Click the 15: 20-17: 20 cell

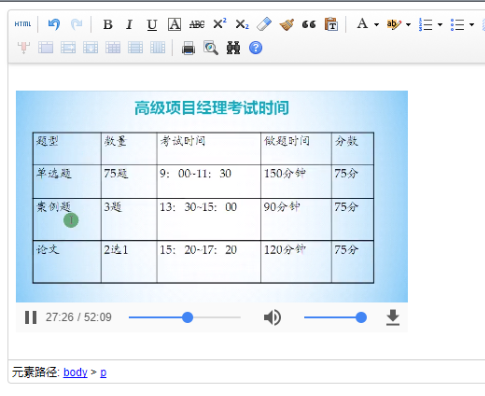(x=209, y=262)
